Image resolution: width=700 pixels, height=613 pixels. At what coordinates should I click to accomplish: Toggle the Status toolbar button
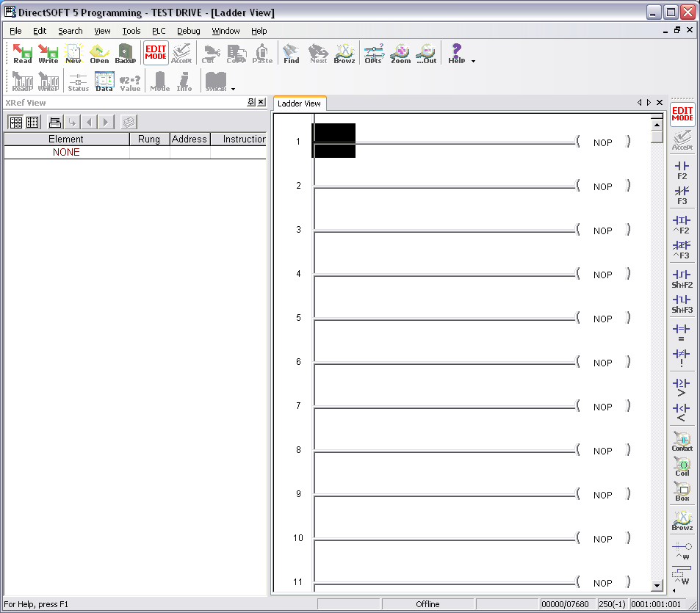(x=78, y=81)
